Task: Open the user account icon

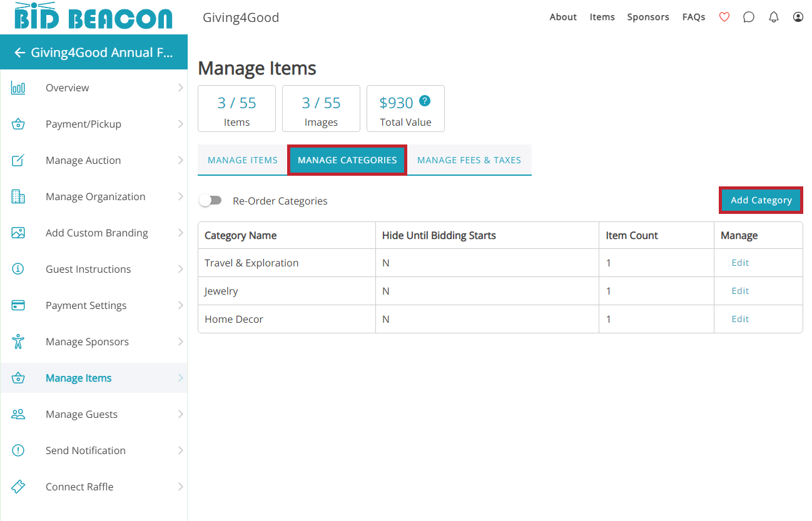Action: (x=798, y=18)
